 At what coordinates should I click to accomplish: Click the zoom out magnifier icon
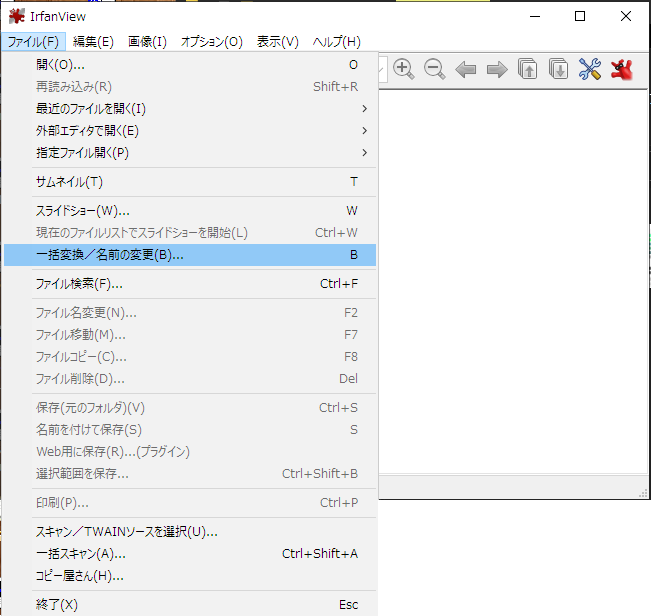[x=435, y=69]
